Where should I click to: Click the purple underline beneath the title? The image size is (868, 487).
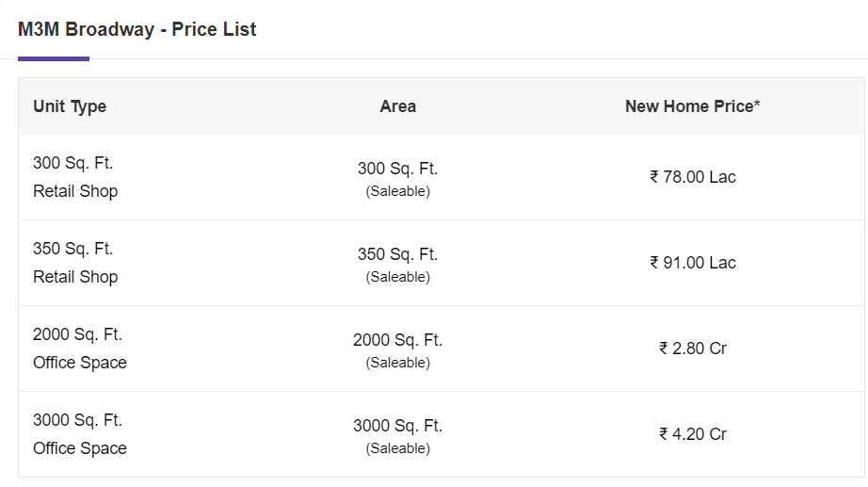pyautogui.click(x=54, y=58)
